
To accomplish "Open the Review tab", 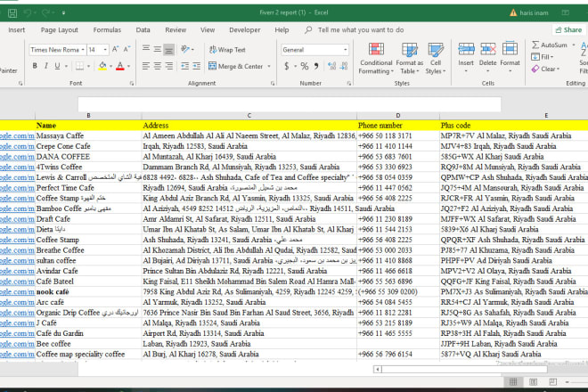I will [x=176, y=30].
